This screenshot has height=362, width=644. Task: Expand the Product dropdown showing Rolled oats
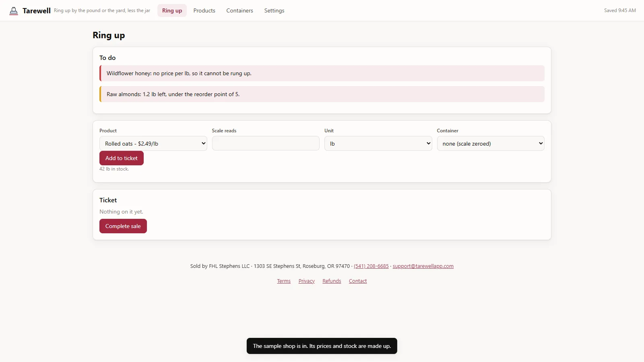pyautogui.click(x=153, y=144)
